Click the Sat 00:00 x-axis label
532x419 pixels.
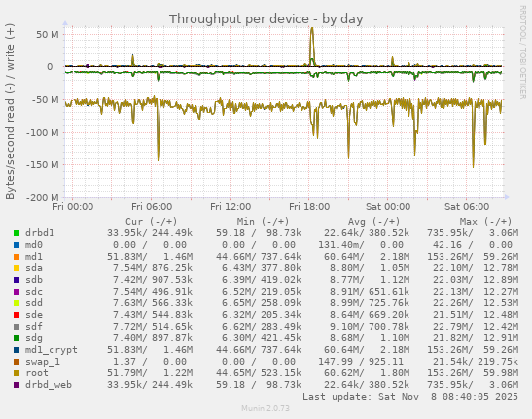coord(388,207)
